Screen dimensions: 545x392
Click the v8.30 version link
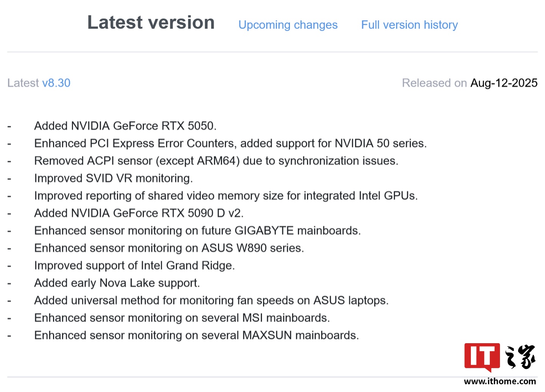click(x=56, y=83)
